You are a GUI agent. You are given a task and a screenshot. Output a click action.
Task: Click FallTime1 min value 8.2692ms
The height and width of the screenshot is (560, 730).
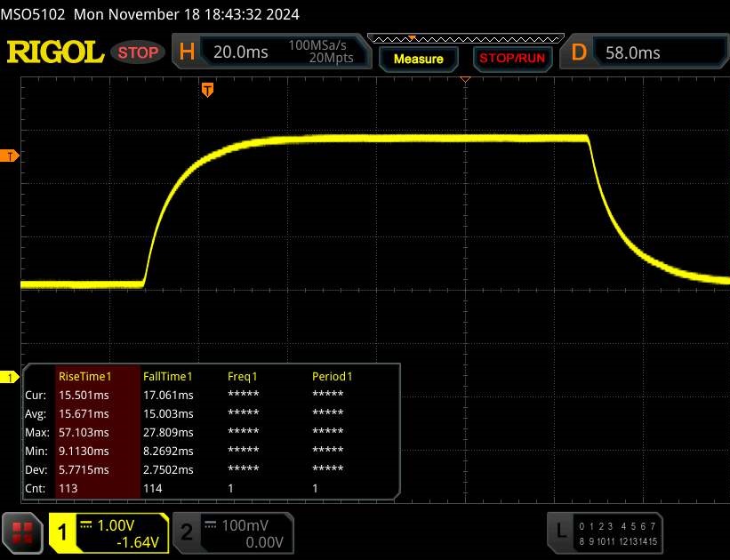point(168,451)
